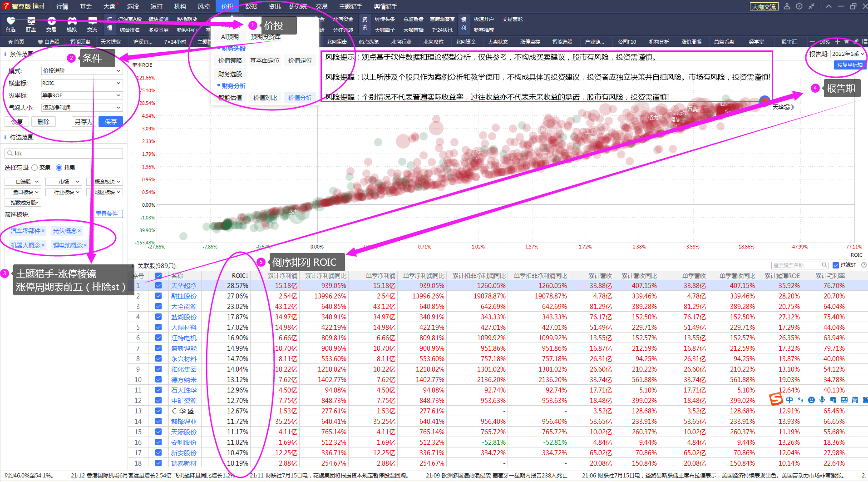Open 模拟 gamepad icon
Screen dimensions: 868x482
(x=72, y=20)
